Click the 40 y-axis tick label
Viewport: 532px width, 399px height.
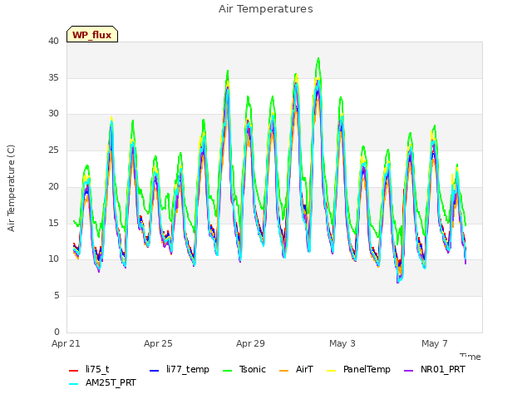tap(53, 41)
